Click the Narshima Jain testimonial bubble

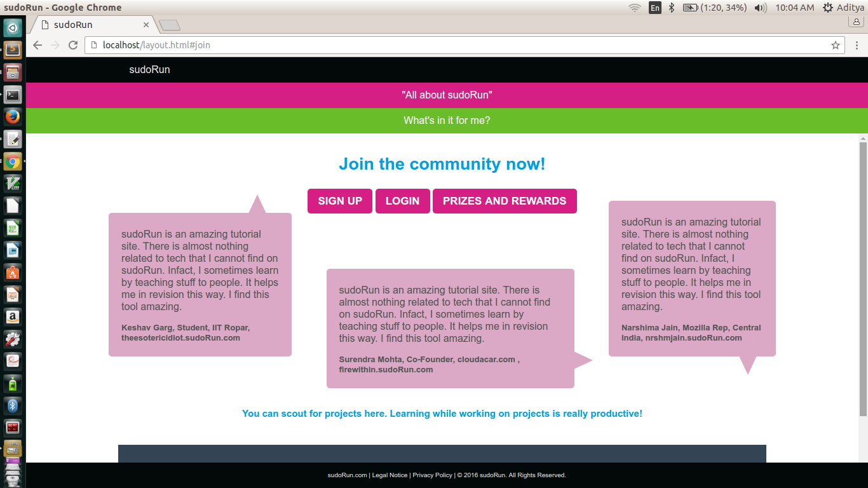tap(692, 279)
